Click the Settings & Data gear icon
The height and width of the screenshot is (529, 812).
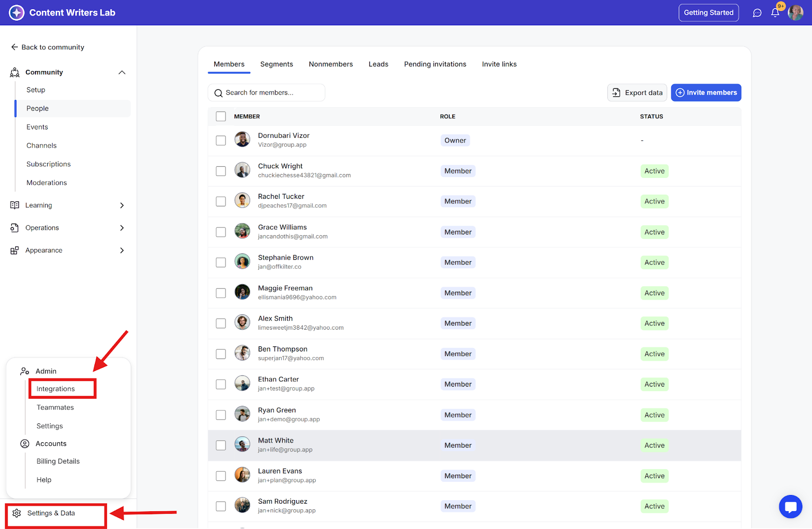click(17, 513)
